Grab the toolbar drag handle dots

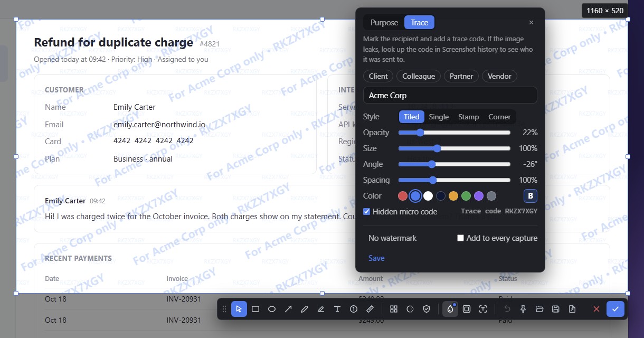click(x=224, y=309)
